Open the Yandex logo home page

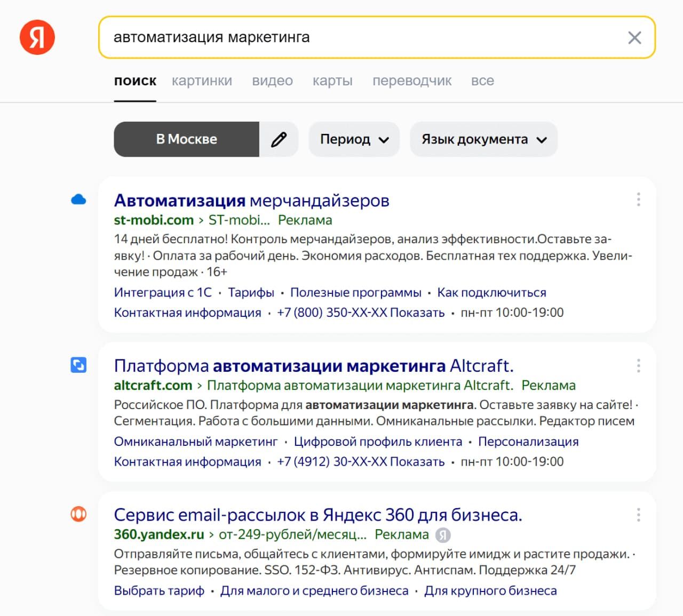coord(37,37)
